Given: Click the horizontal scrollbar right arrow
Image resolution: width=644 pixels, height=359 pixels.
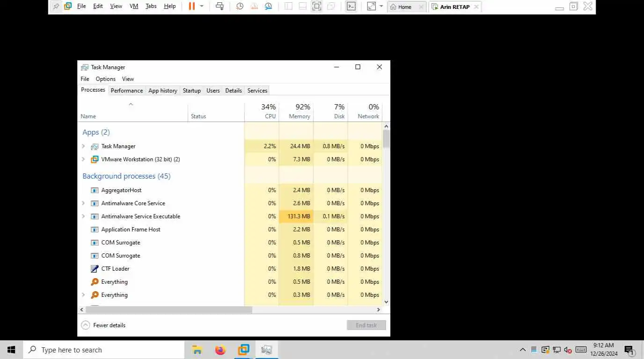Looking at the screenshot, I should tap(379, 309).
